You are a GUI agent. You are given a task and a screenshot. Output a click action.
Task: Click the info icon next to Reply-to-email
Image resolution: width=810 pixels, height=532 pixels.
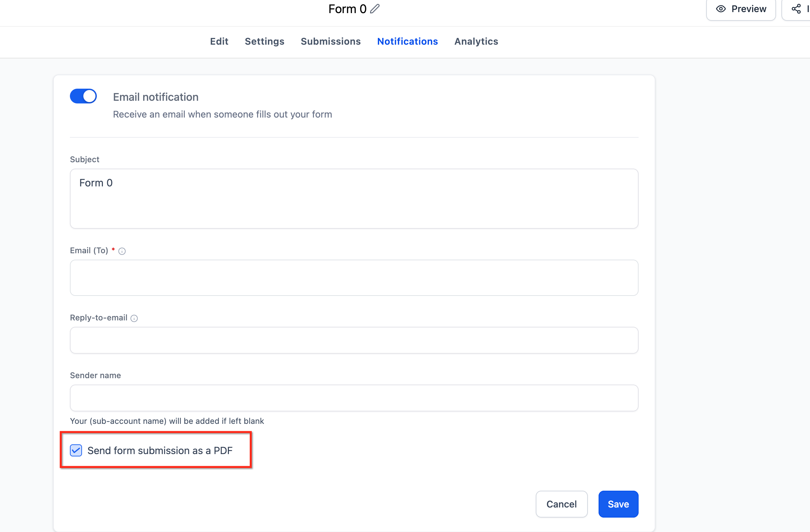tap(134, 318)
